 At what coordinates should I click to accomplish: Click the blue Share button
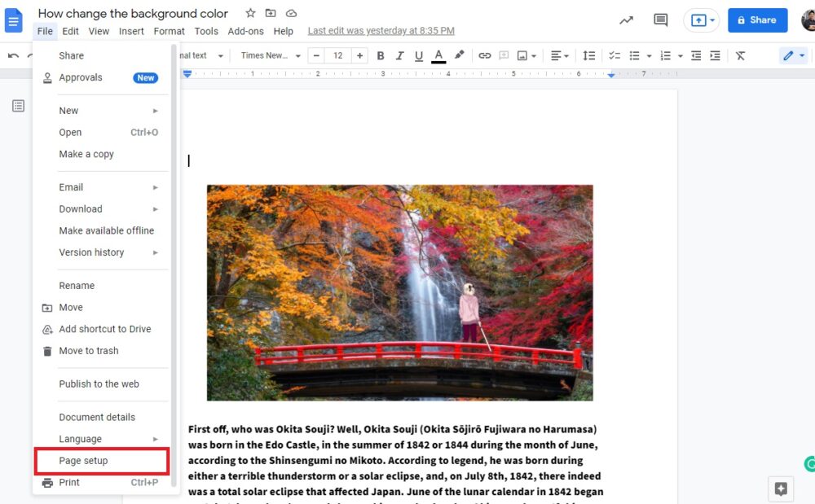tap(757, 20)
